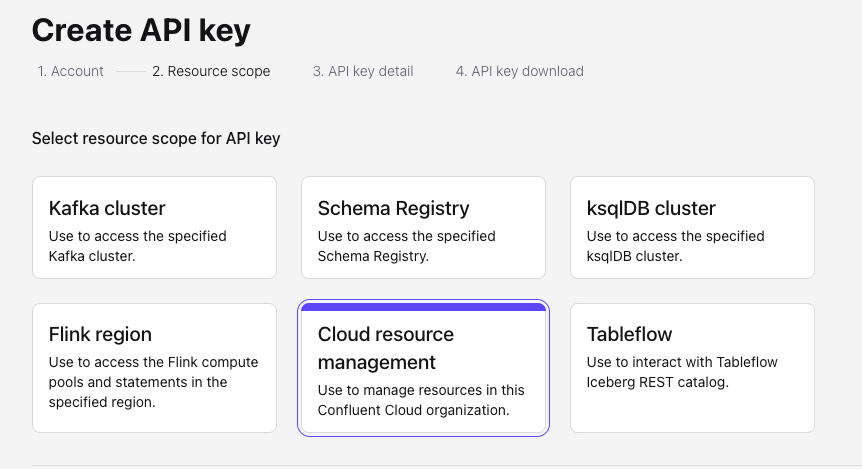The width and height of the screenshot is (862, 469).
Task: Click the Tableflow Iceberg REST catalog description
Action: click(x=682, y=372)
